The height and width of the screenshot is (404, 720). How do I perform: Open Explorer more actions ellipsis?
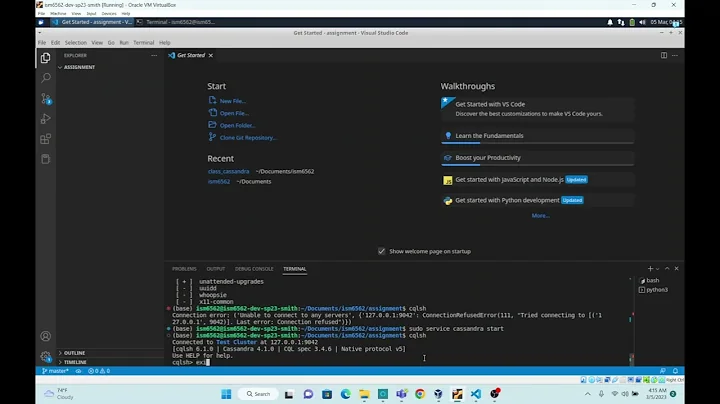(154, 55)
